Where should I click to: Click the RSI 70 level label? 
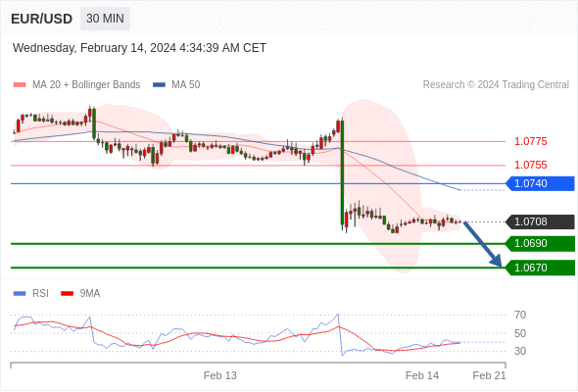point(520,315)
